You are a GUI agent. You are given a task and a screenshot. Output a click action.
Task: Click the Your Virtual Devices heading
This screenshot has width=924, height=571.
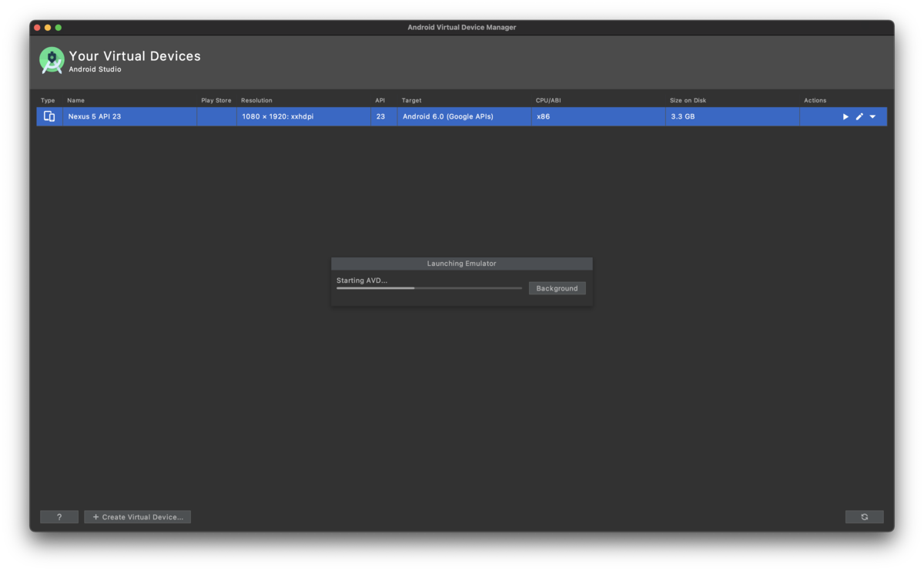point(135,55)
